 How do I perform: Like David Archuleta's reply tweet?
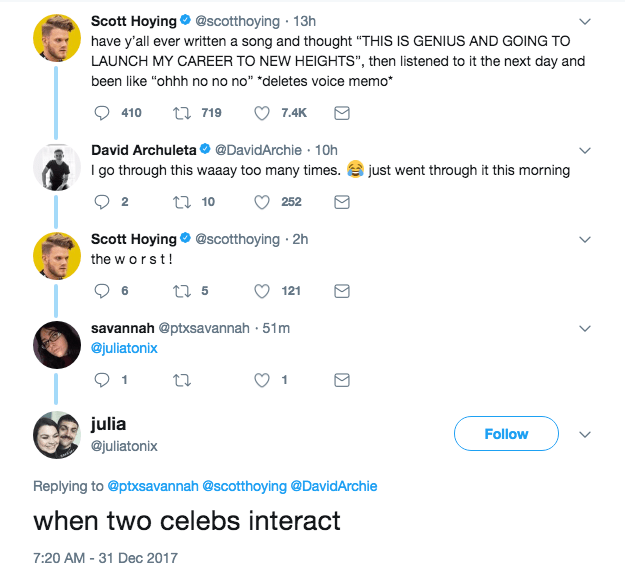point(264,202)
